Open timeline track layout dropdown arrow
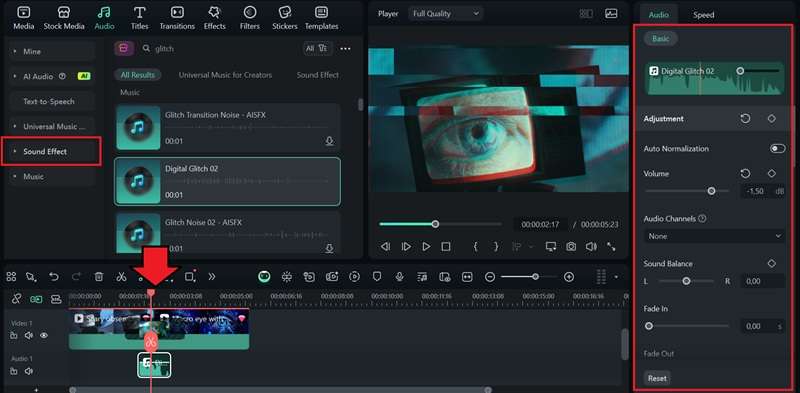Viewport: 800px width, 393px height. tap(616, 277)
